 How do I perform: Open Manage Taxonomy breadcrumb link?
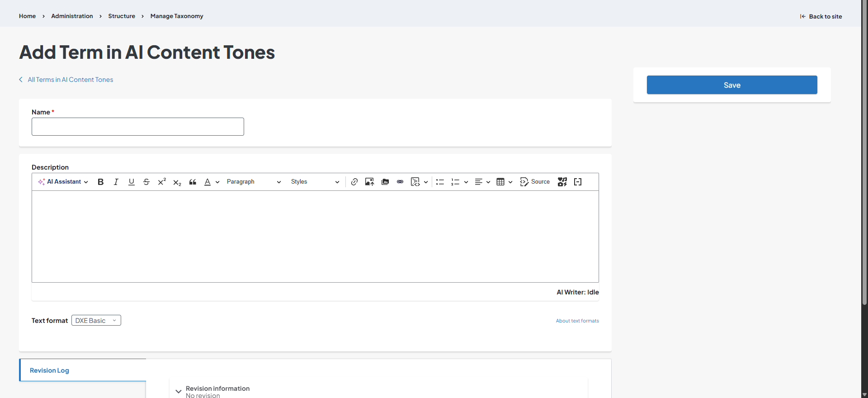[177, 16]
